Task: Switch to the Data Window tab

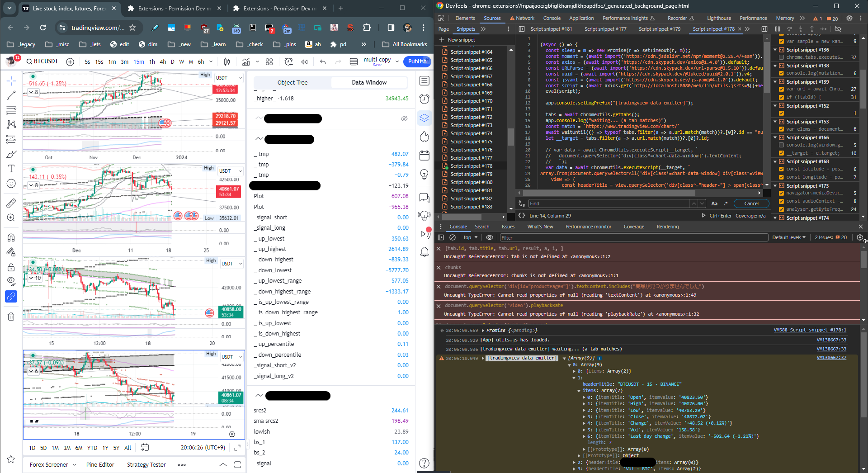Action: coord(369,82)
